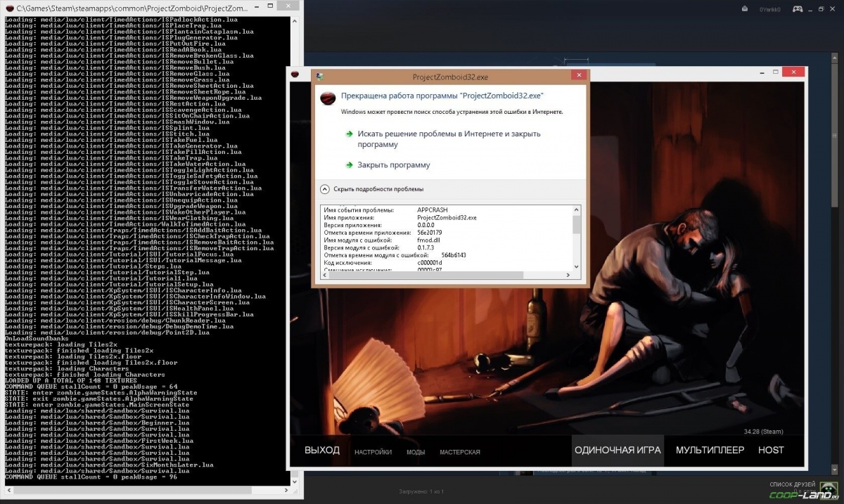This screenshot has height=504, width=844.
Task: Open 'МАСТЕРСКАЯ' workshop menu item
Action: tap(460, 452)
